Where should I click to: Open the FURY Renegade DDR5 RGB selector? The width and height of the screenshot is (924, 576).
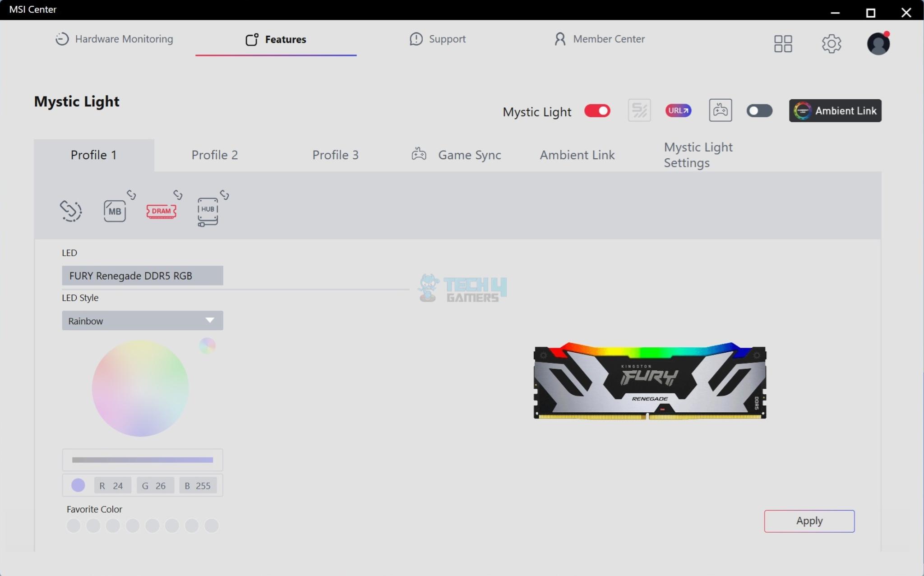point(142,276)
